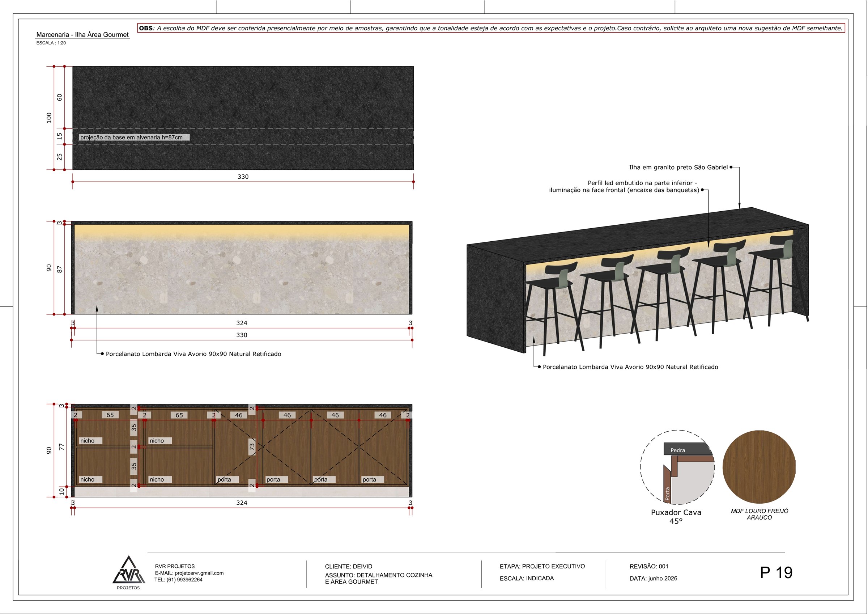Screen dimensions: 868x614
Task: Click the black granite top view drawing
Action: (x=243, y=118)
